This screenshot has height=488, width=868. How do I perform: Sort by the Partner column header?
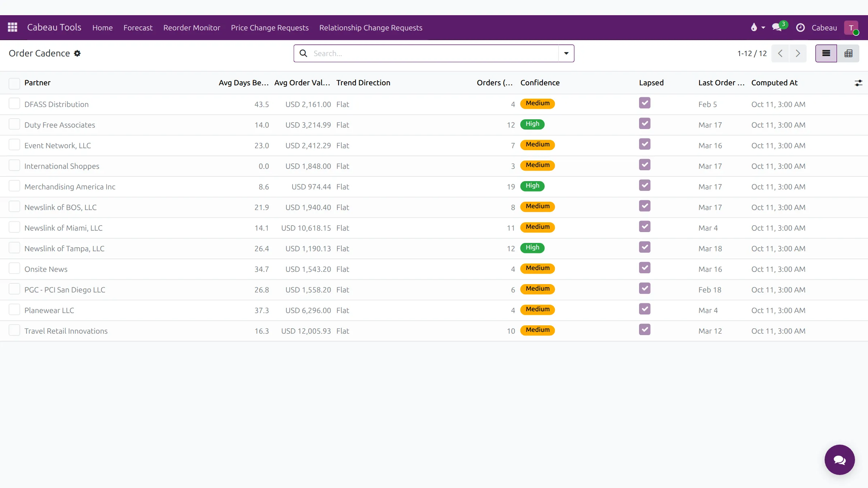point(38,83)
